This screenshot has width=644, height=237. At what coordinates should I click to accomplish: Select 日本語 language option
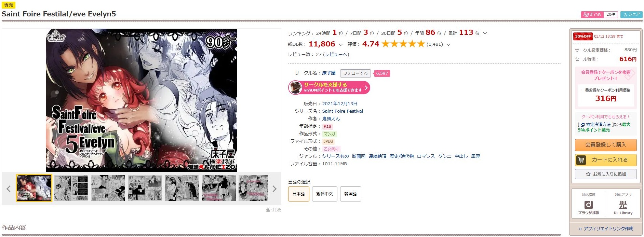point(299,194)
